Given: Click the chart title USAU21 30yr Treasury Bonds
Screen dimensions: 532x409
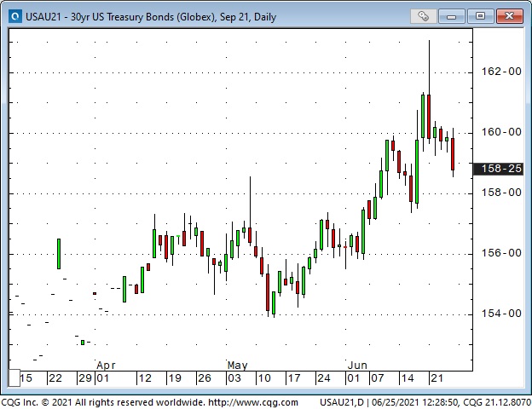Looking at the screenshot, I should (x=151, y=17).
